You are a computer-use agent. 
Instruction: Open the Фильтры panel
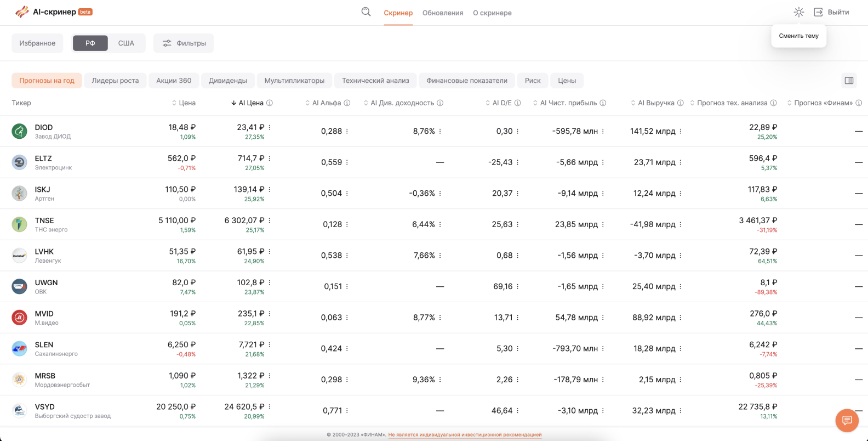pos(184,43)
